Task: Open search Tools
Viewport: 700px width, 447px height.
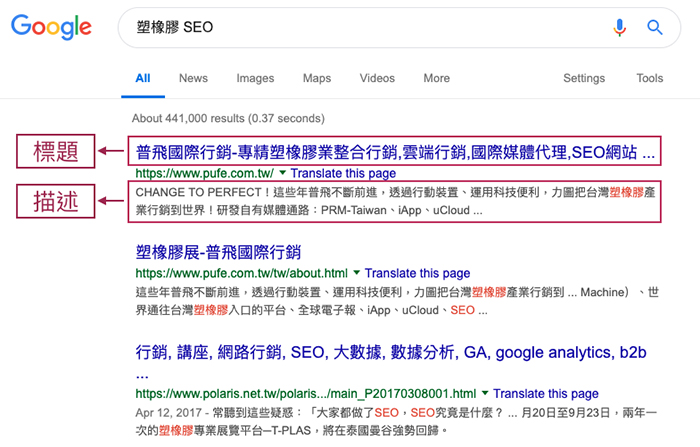Action: pyautogui.click(x=650, y=78)
